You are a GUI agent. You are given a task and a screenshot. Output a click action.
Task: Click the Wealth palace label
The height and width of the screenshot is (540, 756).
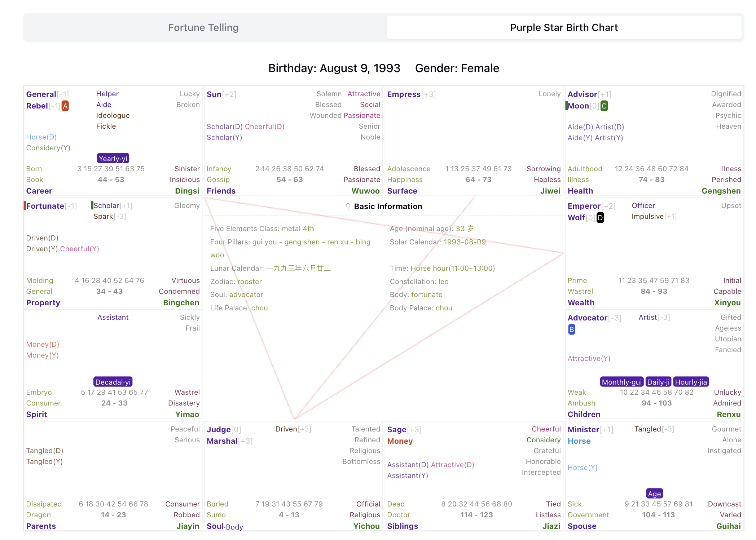click(x=581, y=303)
